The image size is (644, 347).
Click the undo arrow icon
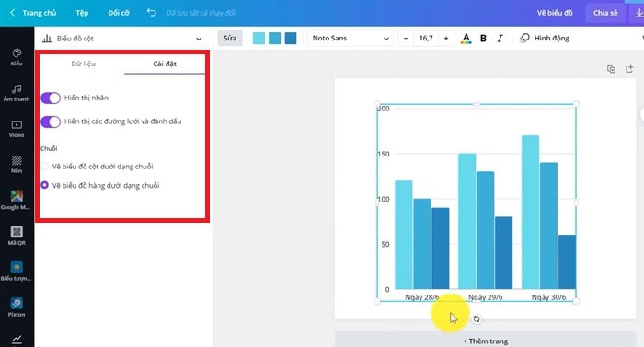152,13
